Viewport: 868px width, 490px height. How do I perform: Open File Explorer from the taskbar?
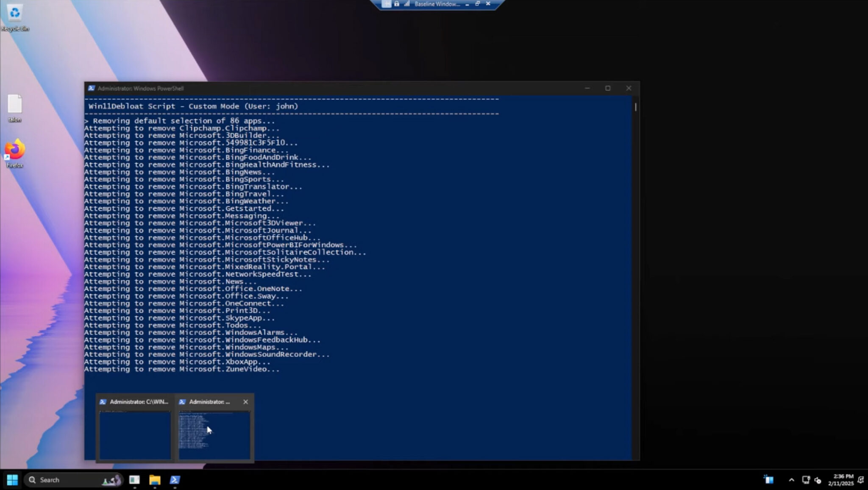click(154, 479)
